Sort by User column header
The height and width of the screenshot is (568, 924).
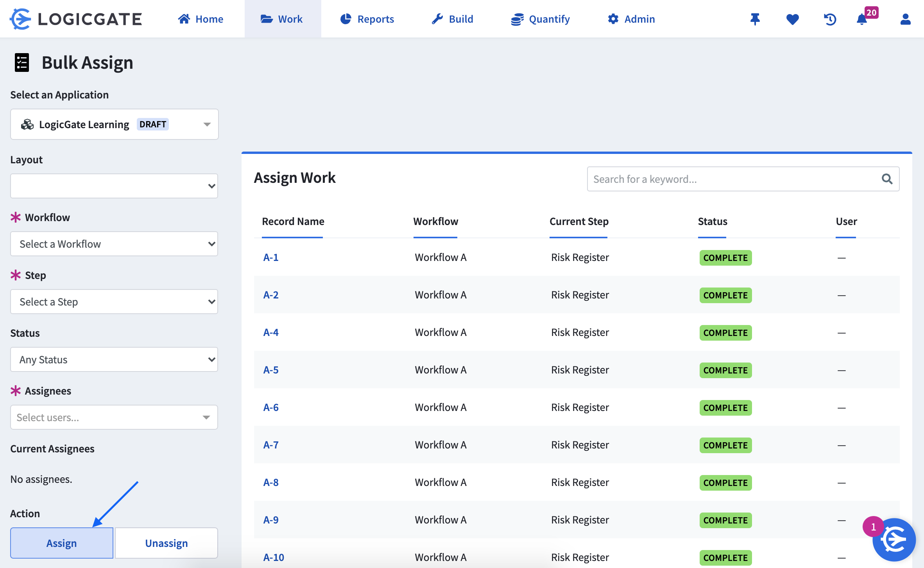[846, 221]
